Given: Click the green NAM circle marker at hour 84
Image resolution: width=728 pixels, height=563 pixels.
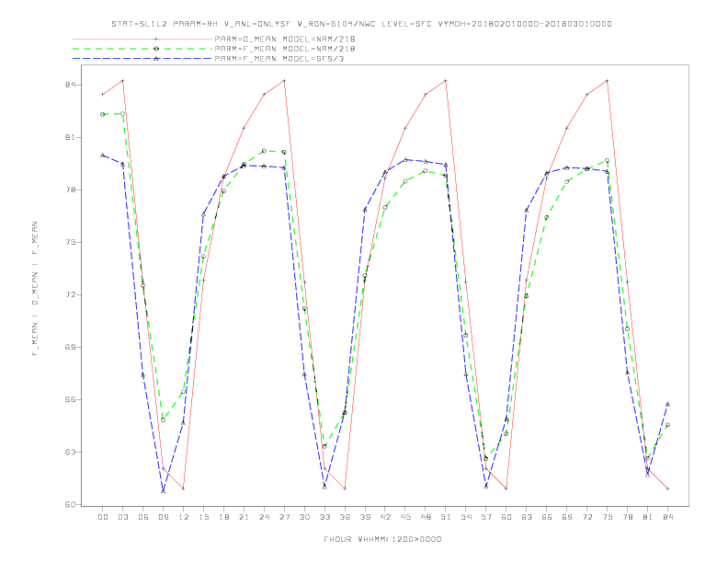Looking at the screenshot, I should (667, 425).
